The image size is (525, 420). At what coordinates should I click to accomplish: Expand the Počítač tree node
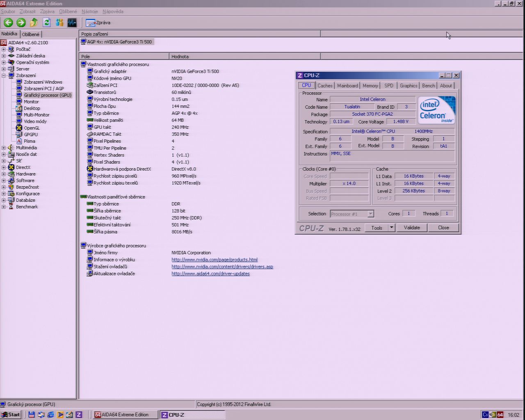coord(4,49)
